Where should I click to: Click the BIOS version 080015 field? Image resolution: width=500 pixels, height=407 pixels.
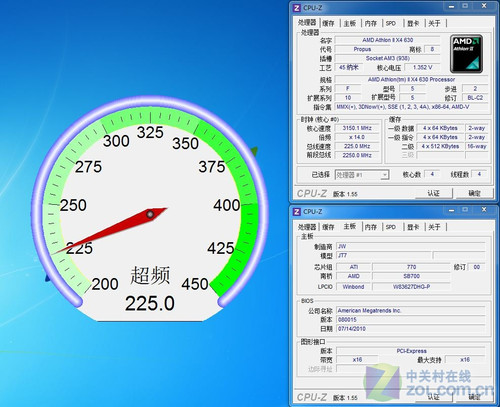click(411, 320)
